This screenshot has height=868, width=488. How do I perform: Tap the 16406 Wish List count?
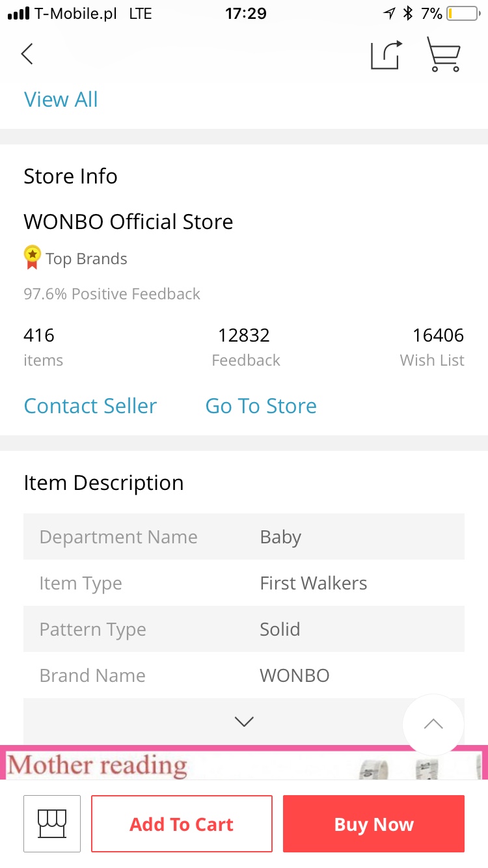432,347
